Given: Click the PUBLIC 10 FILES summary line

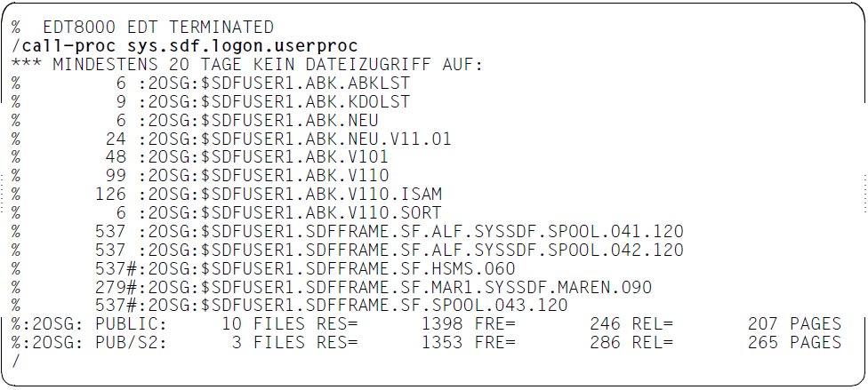Looking at the screenshot, I should 426,323.
